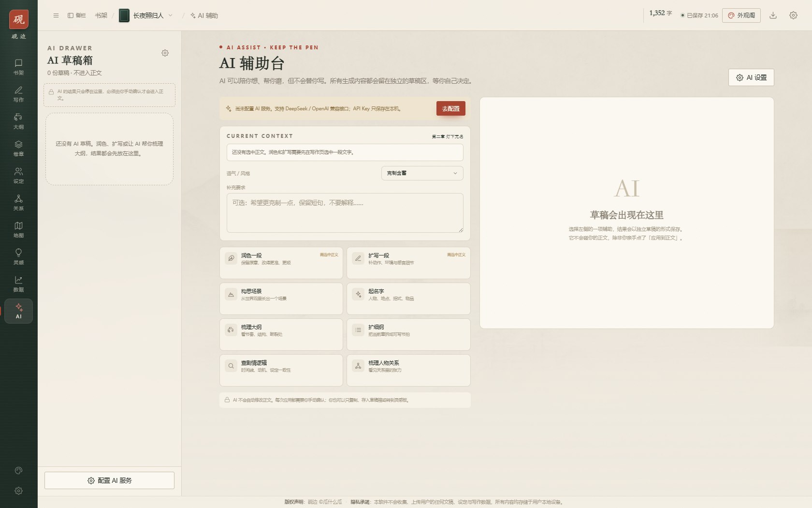Open the 外观阁 appearance button
The image size is (812, 508).
741,15
